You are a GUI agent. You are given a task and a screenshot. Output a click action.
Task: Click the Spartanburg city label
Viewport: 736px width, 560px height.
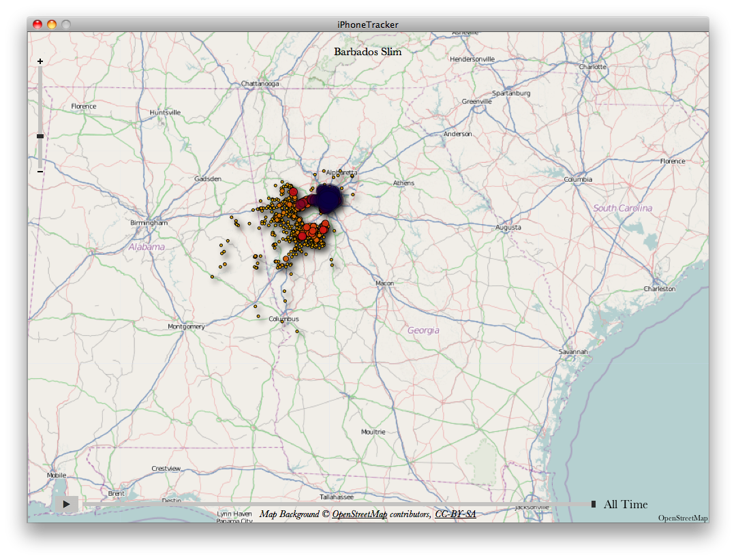coord(511,93)
